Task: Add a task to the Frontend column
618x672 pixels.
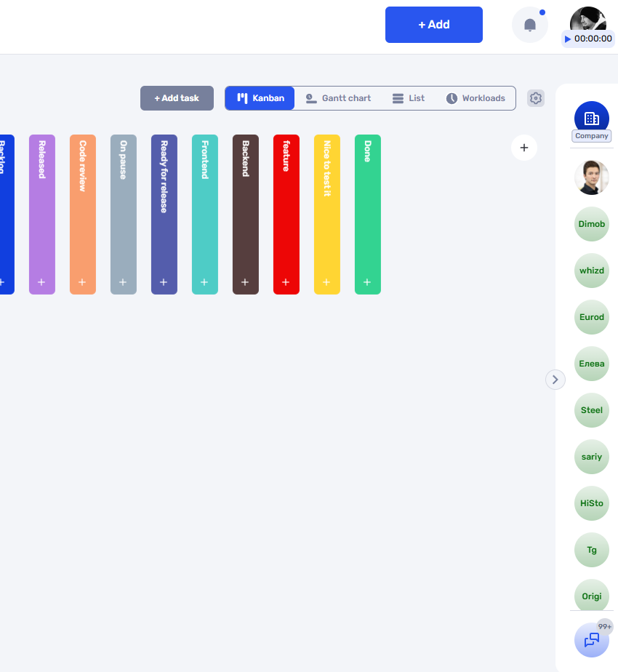Action: click(204, 282)
